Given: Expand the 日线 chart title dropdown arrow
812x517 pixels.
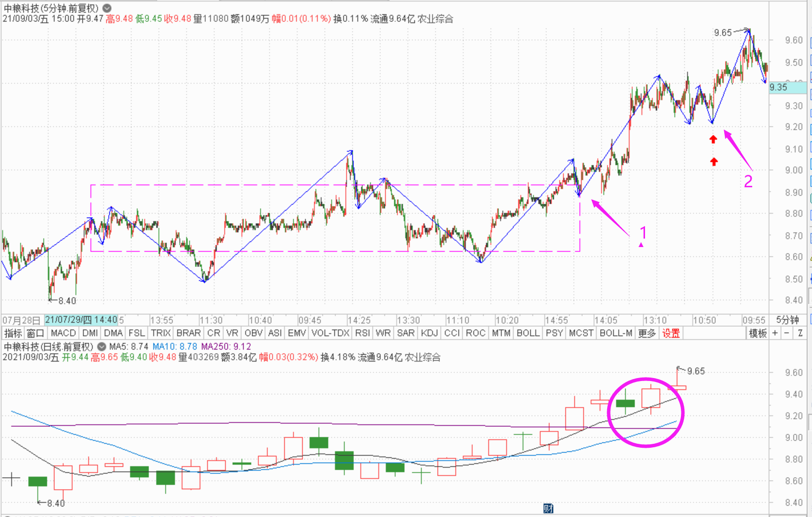Looking at the screenshot, I should [102, 347].
